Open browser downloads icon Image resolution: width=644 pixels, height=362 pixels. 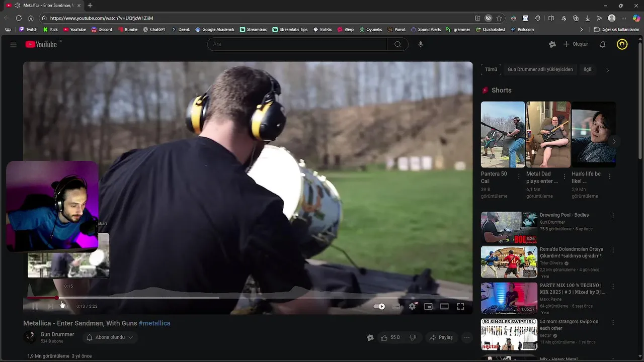click(587, 18)
